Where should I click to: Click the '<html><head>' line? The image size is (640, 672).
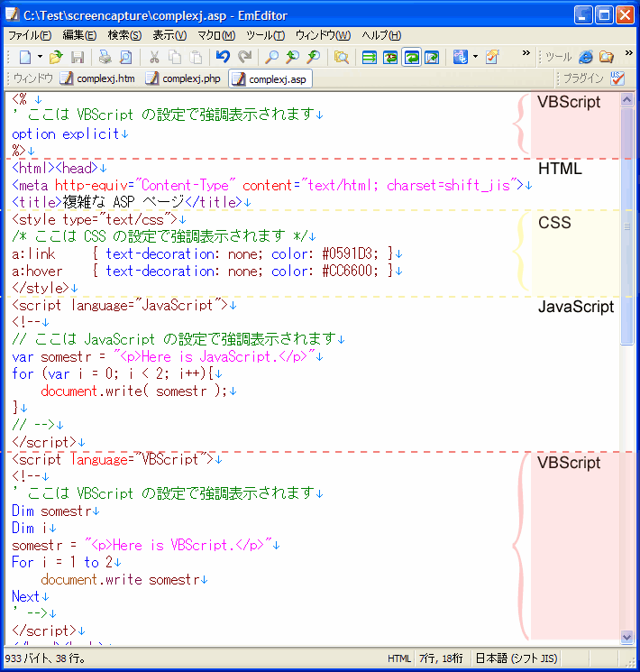55,168
